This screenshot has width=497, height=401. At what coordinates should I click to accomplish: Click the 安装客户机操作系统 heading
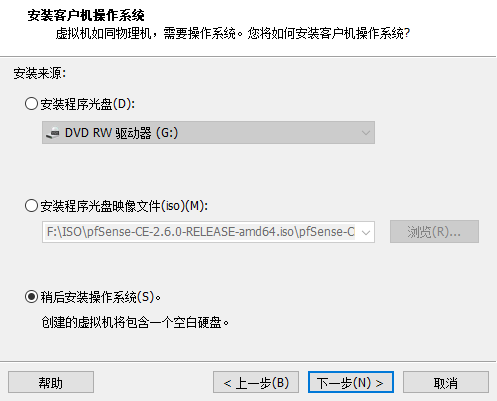coord(86,15)
